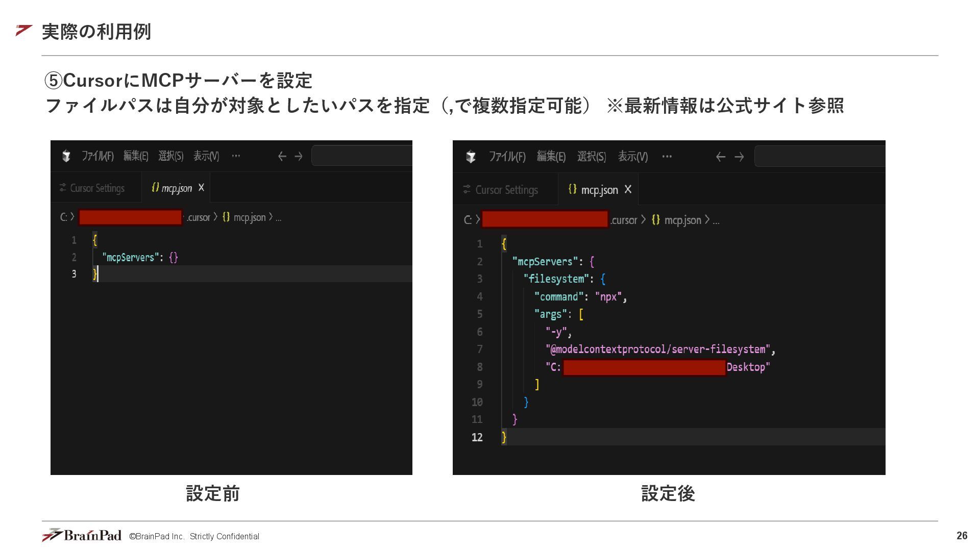
Task: Click the .cursor breadcrumb folder in right editor
Action: pos(624,220)
